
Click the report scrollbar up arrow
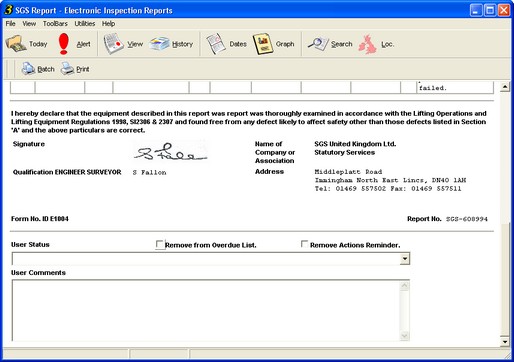click(x=505, y=87)
